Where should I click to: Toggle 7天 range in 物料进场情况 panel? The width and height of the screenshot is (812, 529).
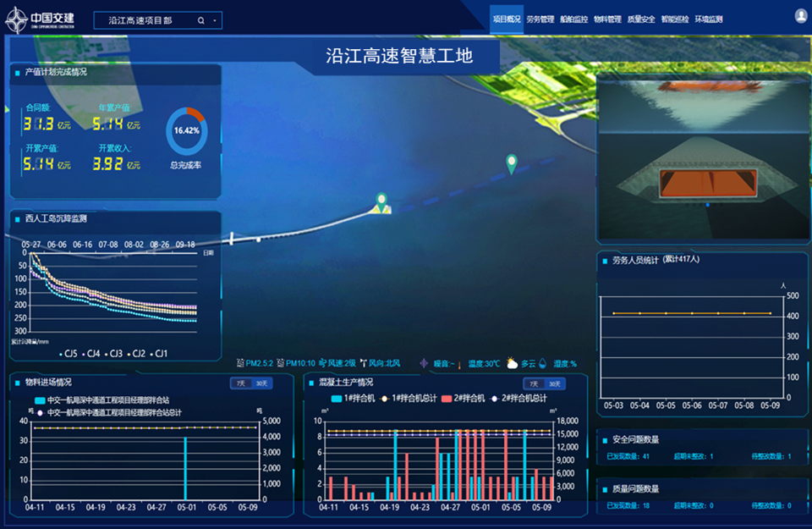pyautogui.click(x=240, y=383)
